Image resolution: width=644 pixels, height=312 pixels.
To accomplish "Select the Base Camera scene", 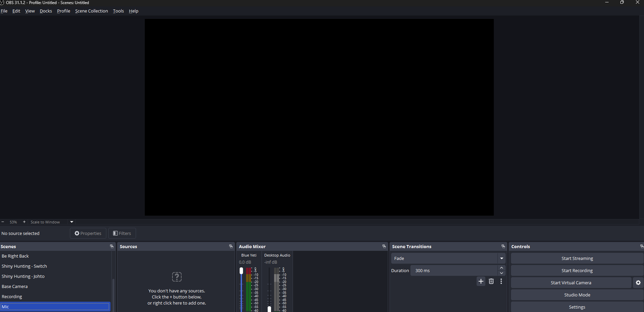I will click(x=55, y=287).
